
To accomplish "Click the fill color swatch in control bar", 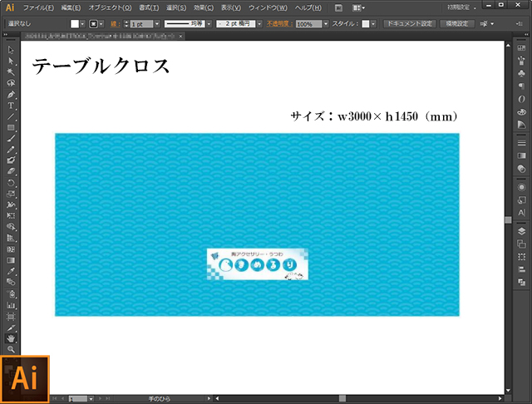I will [74, 24].
